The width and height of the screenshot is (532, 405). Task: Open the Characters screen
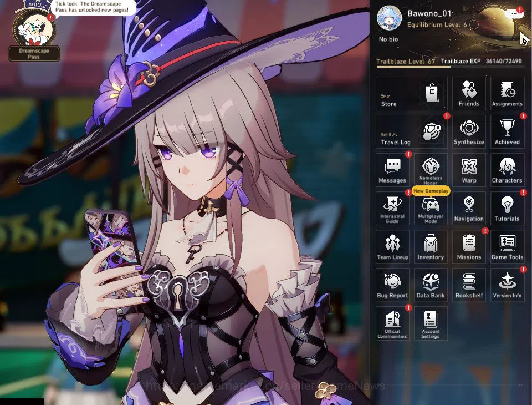click(507, 170)
